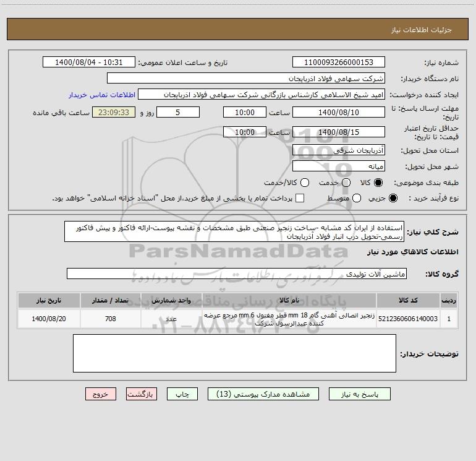The image size is (476, 461).
Task: Click the announcement date field 1400/08/04 - 10:31
Action: pos(89,62)
